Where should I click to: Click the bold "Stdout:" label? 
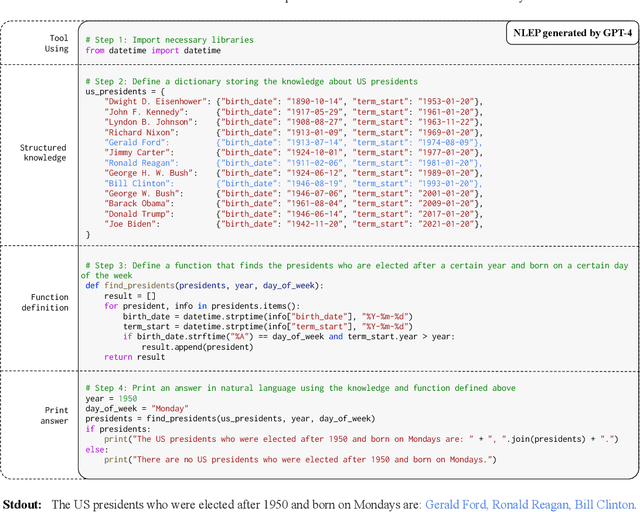click(x=22, y=505)
